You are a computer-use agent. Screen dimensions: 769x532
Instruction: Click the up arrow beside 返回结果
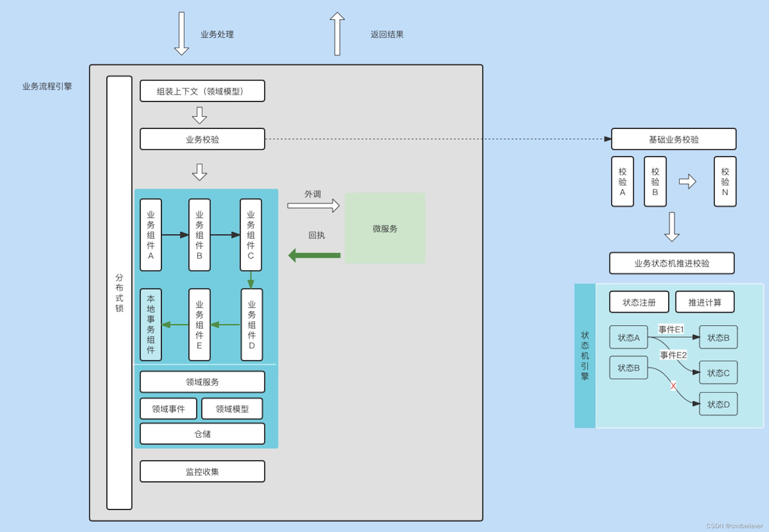click(337, 34)
